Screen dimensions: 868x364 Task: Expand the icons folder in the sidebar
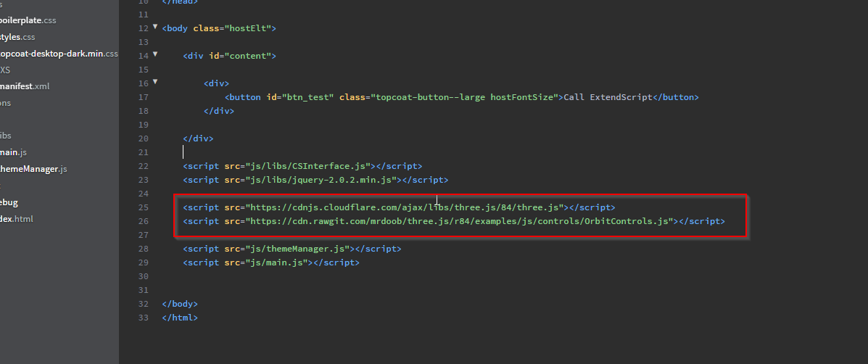click(6, 103)
